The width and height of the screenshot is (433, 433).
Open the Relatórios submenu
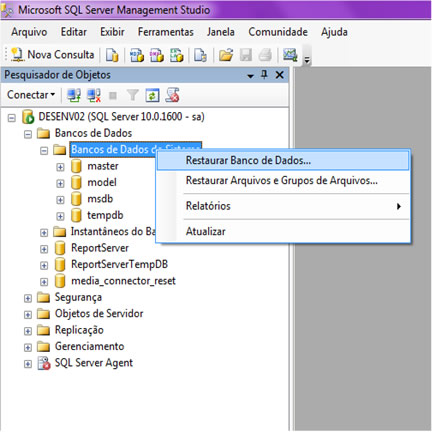[283, 206]
